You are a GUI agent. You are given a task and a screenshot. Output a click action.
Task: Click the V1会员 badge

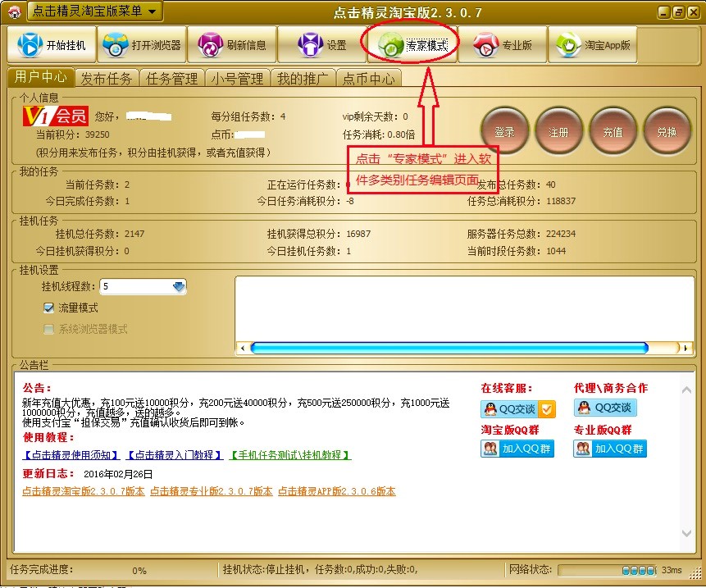pos(56,116)
